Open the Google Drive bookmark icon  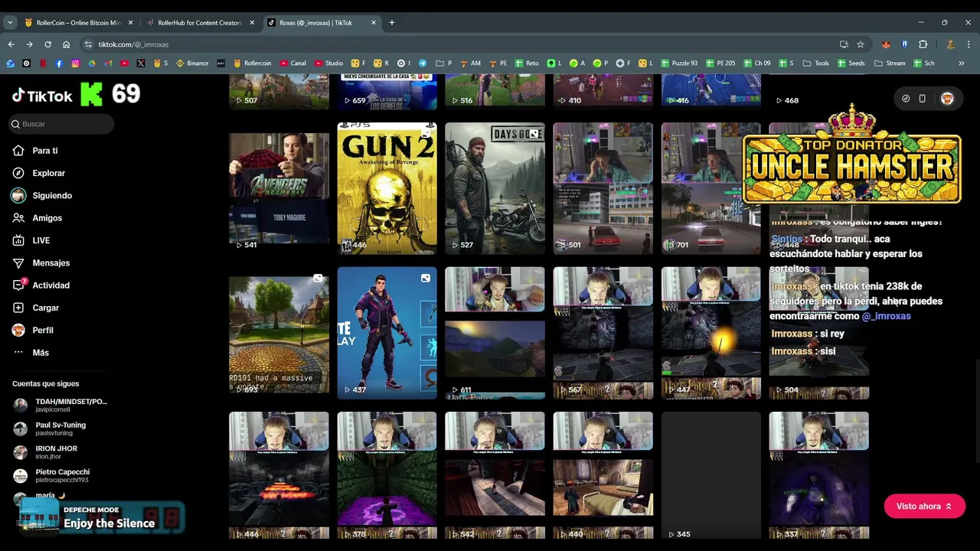pos(91,64)
